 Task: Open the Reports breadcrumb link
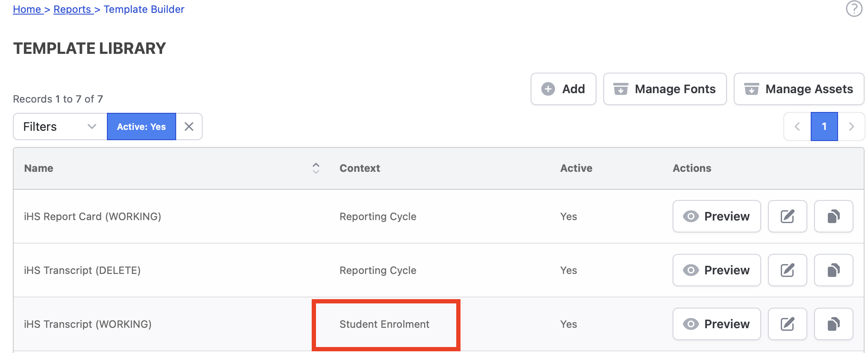[72, 9]
